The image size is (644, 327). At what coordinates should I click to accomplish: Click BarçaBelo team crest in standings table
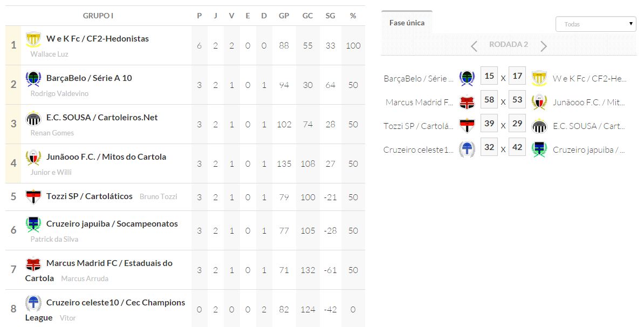(x=33, y=79)
